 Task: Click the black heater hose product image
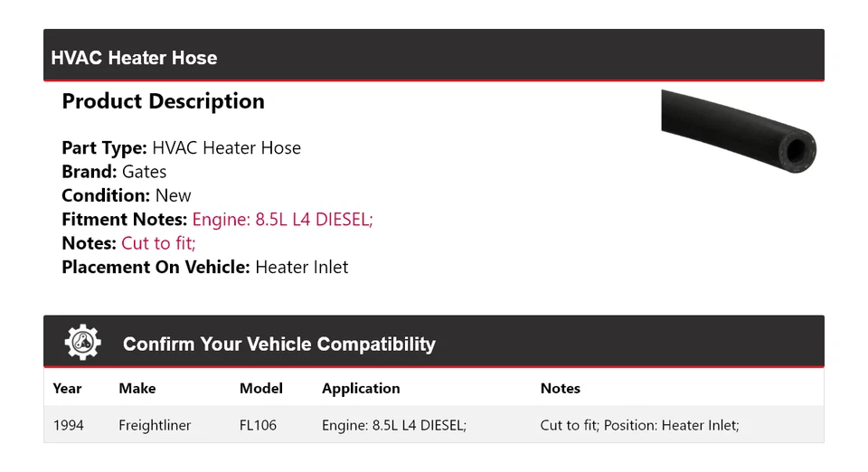[738, 131]
